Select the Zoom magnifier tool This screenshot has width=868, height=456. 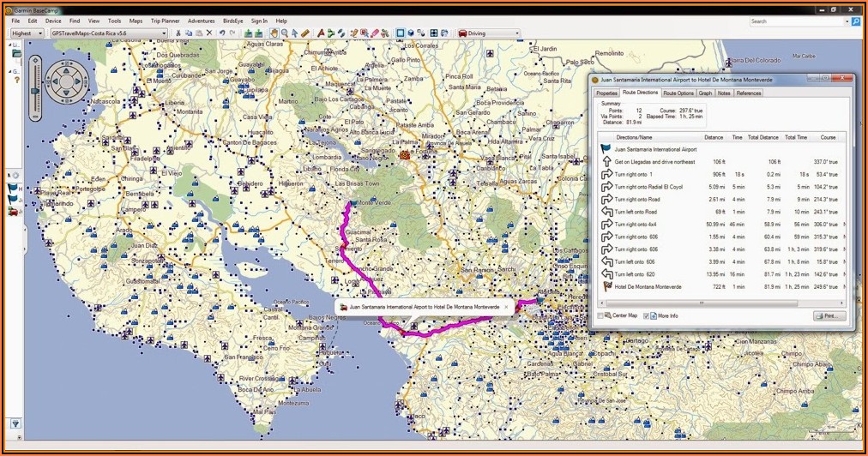point(285,33)
